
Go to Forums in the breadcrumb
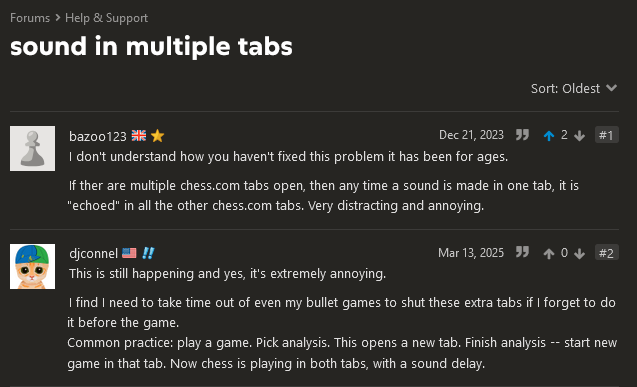coord(30,18)
